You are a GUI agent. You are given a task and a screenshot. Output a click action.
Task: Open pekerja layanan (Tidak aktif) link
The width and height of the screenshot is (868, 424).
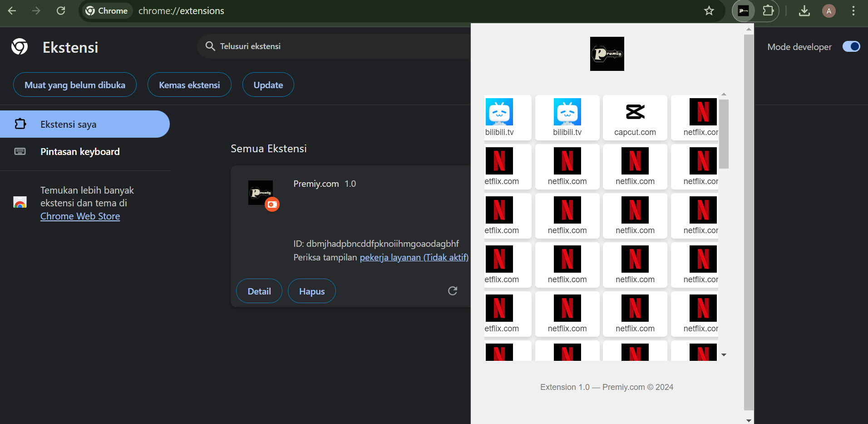tap(414, 257)
